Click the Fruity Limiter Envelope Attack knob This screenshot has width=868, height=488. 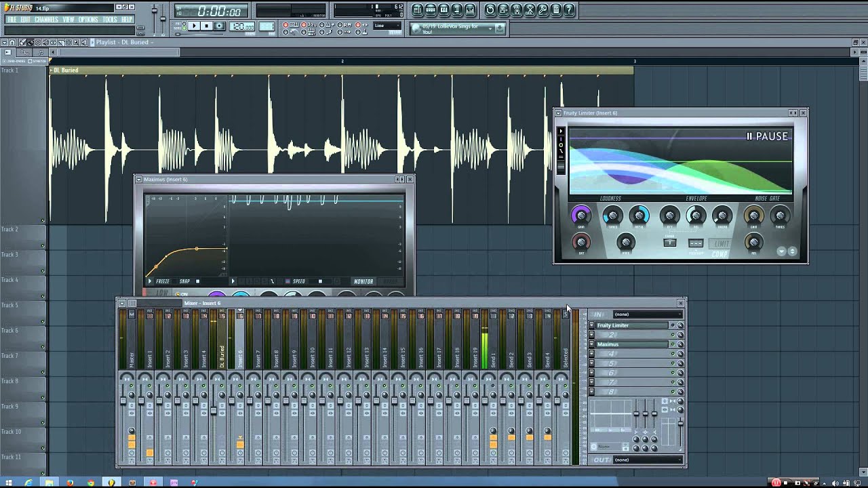[669, 216]
